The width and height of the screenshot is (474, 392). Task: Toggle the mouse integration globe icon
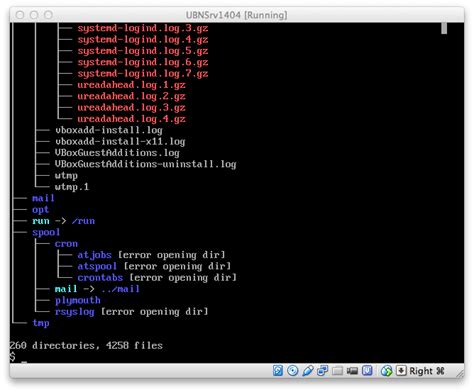click(386, 371)
